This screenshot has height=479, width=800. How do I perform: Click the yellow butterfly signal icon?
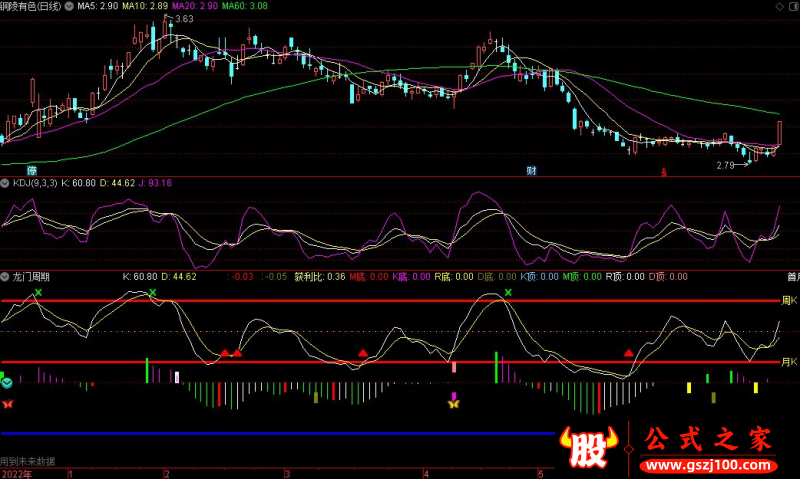point(453,403)
